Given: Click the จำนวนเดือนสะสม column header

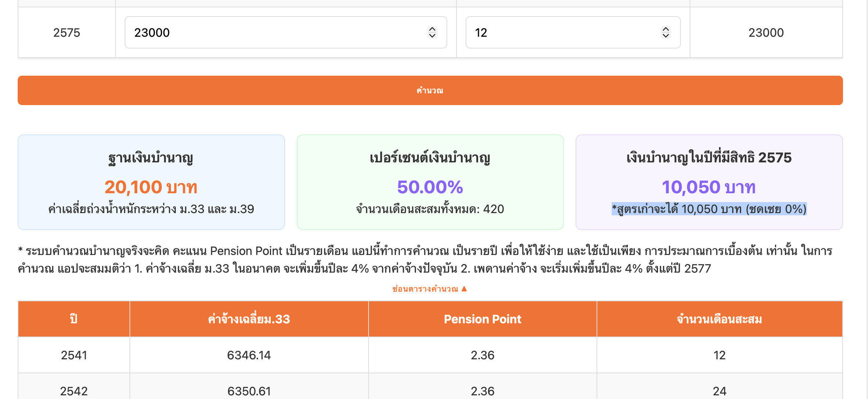Looking at the screenshot, I should point(719,319).
